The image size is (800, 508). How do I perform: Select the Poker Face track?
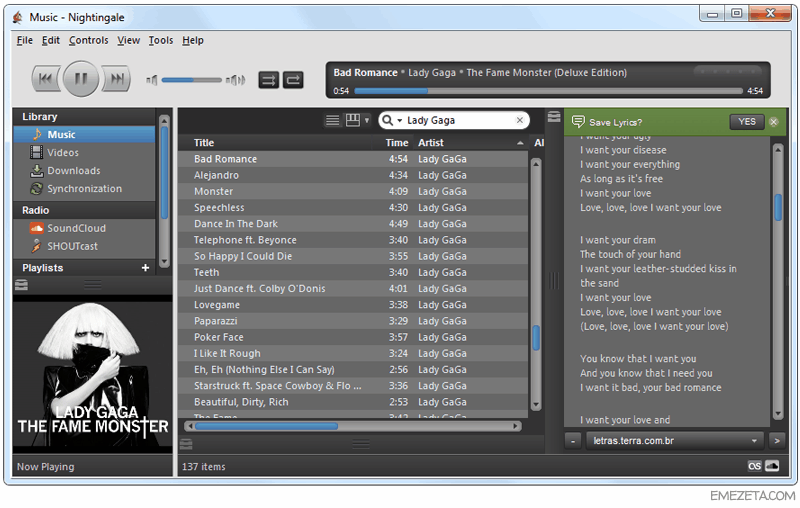(353, 337)
